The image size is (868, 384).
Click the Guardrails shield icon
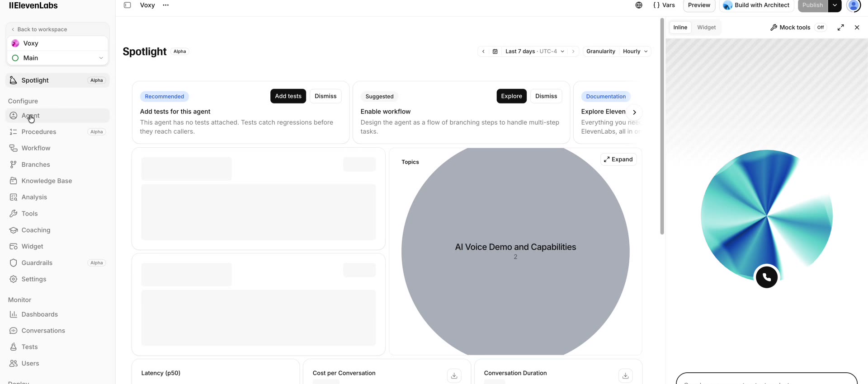pyautogui.click(x=14, y=263)
